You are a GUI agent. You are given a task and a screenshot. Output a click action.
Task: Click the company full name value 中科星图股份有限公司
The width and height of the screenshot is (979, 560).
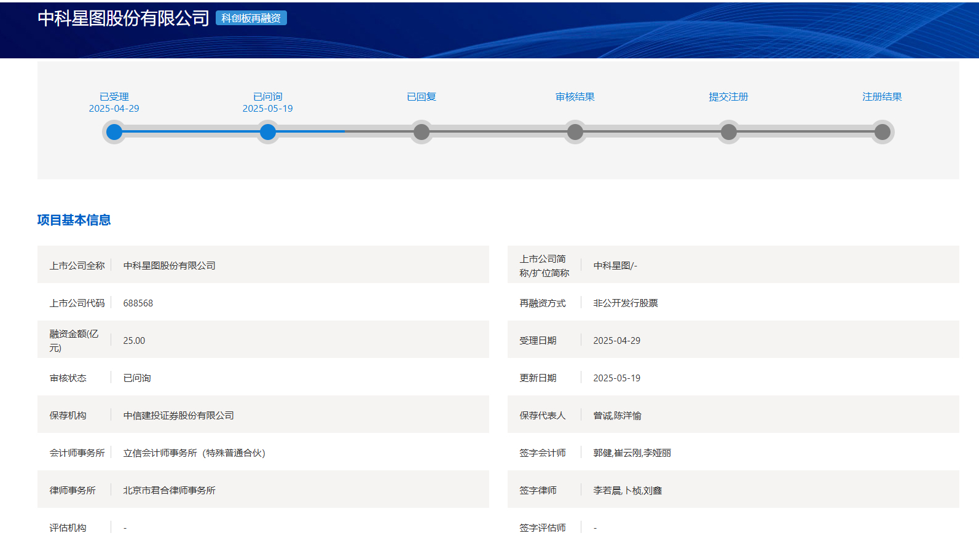pos(170,266)
